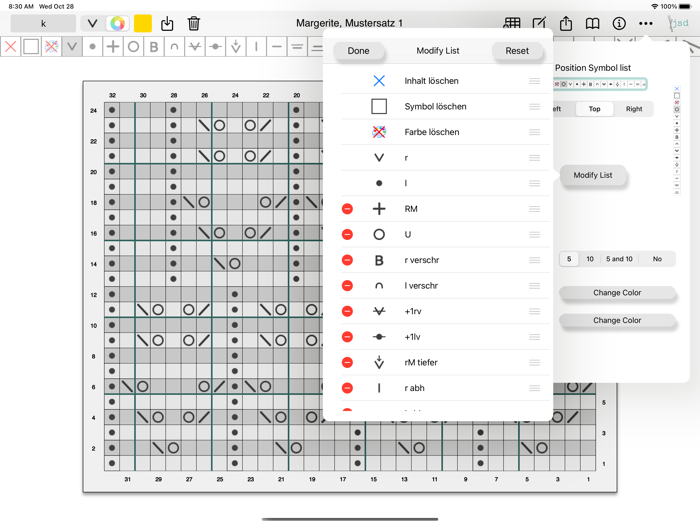700x525 pixels.
Task: Grab reorder handle for Farbe löschen
Action: coord(534,132)
